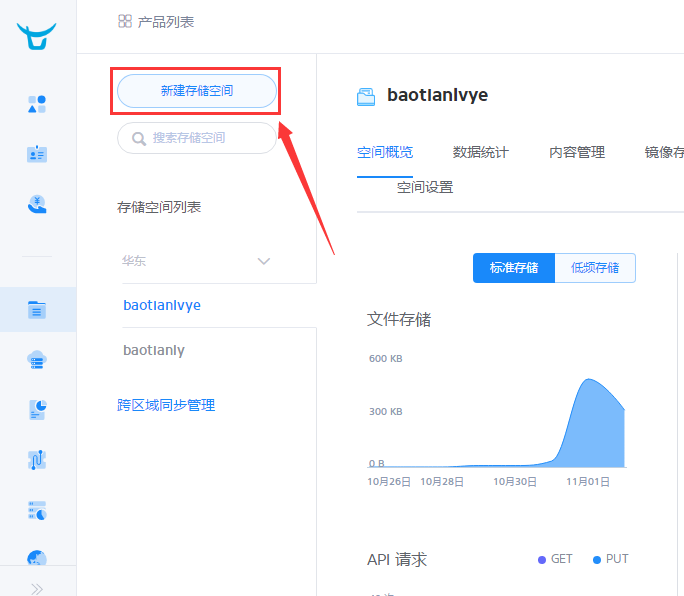Image resolution: width=684 pixels, height=596 pixels.
Task: Click the 10月26日 axis label
Action: (389, 482)
